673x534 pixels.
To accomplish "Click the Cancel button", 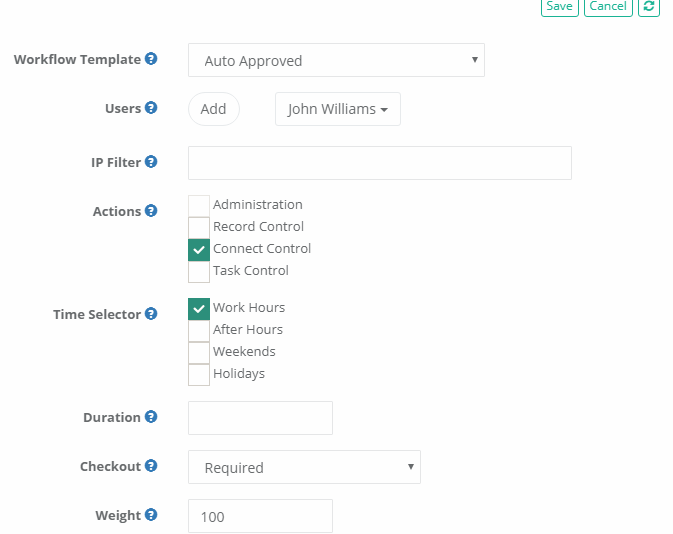I will 608,7.
